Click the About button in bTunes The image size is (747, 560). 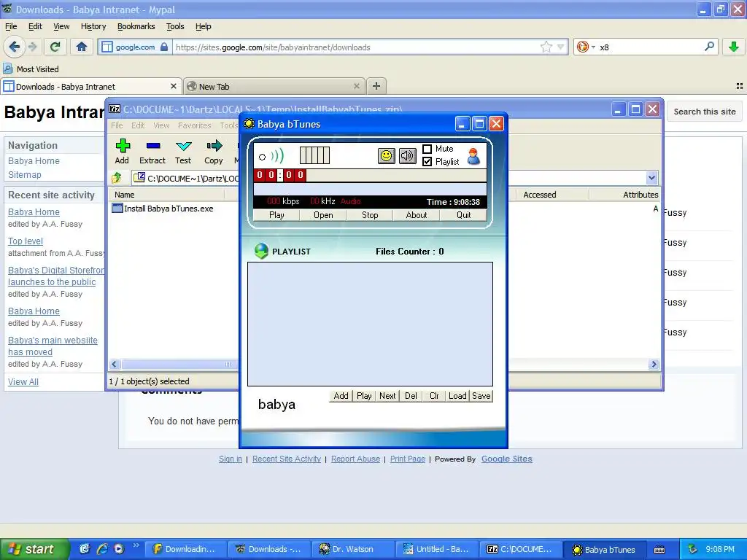417,215
